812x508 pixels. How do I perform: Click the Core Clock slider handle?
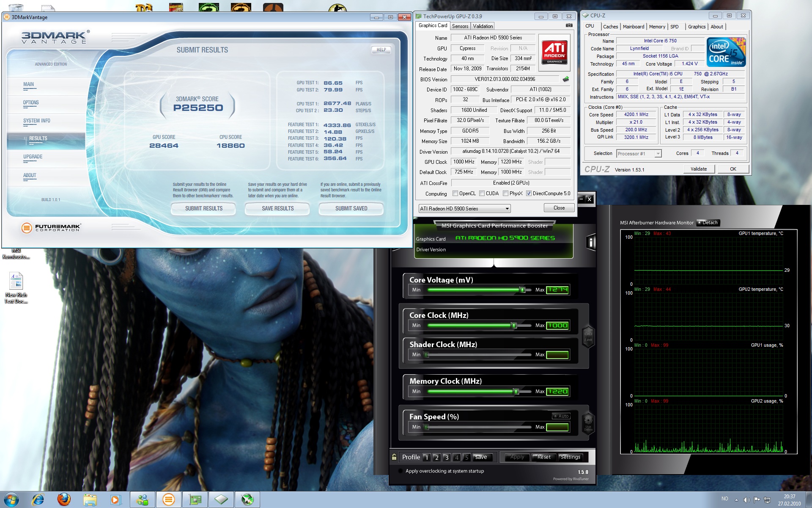514,326
